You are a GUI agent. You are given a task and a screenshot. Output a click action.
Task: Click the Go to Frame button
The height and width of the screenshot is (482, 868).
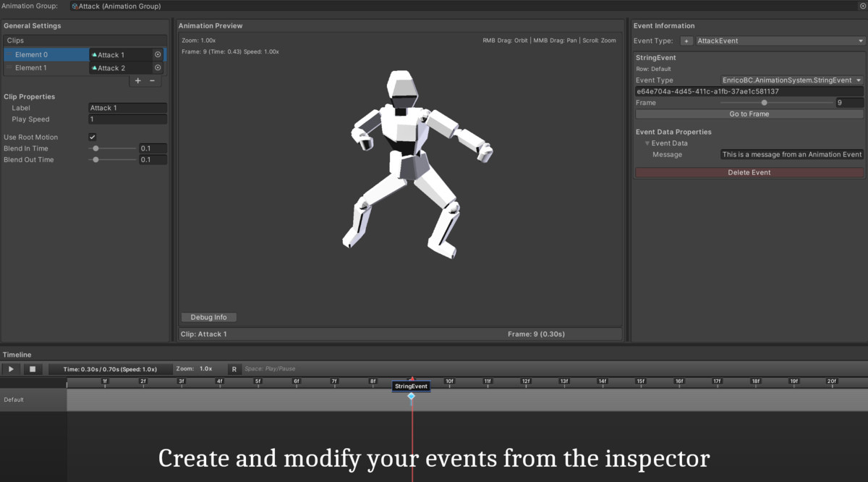tap(749, 114)
